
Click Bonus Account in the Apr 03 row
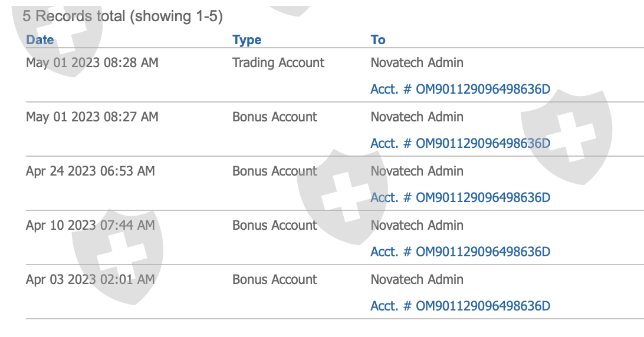(275, 279)
